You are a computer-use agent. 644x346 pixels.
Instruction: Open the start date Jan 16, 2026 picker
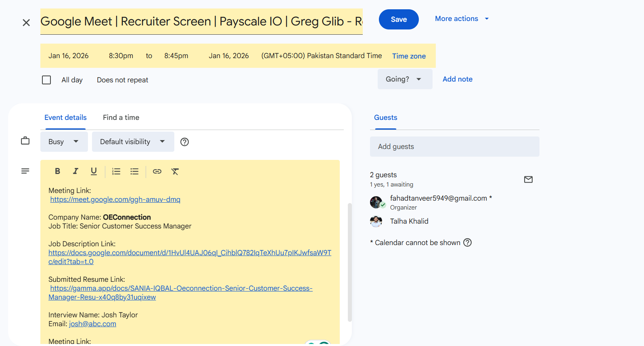point(69,56)
